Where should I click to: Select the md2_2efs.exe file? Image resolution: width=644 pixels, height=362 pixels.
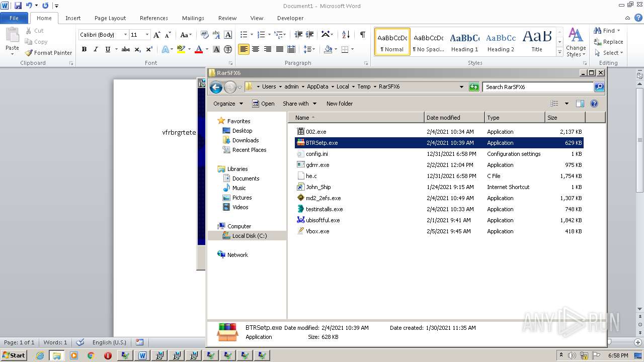pyautogui.click(x=323, y=198)
